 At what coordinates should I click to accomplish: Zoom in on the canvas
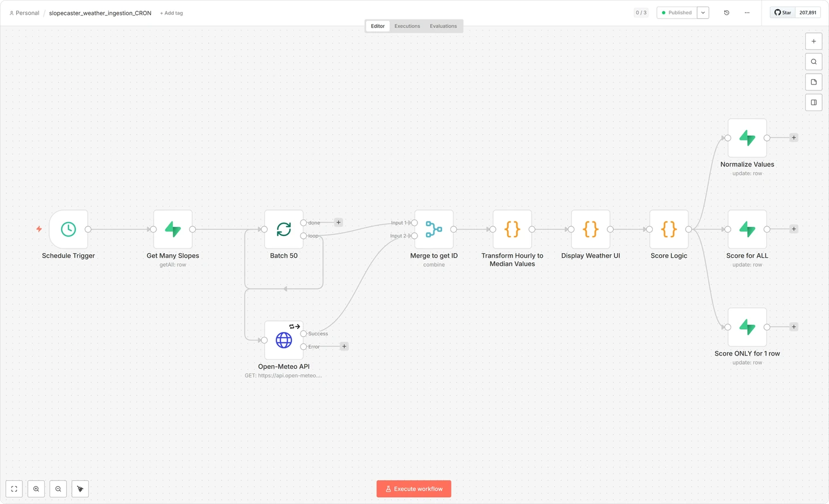tap(36, 489)
